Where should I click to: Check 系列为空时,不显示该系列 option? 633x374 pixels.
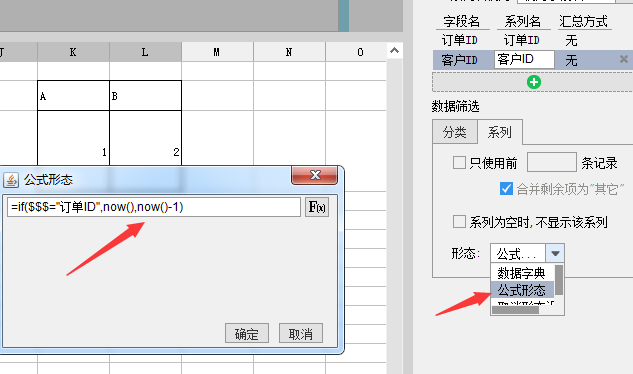point(459,222)
